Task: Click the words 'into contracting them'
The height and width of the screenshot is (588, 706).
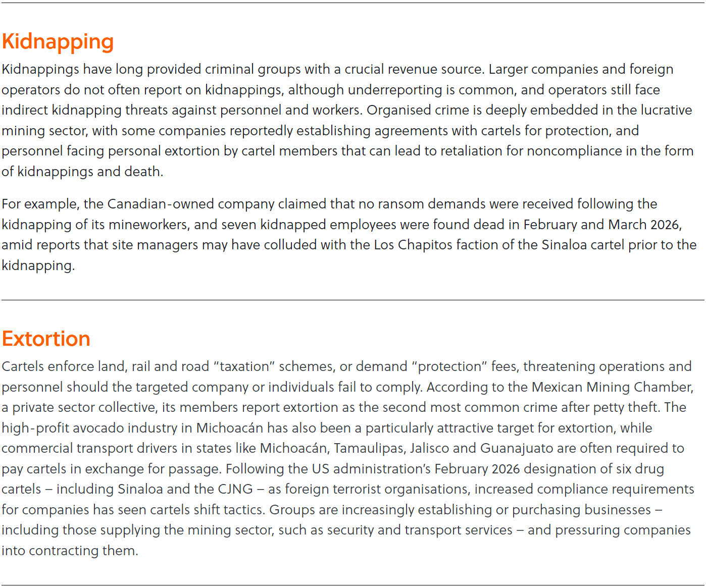Action: pyautogui.click(x=69, y=551)
